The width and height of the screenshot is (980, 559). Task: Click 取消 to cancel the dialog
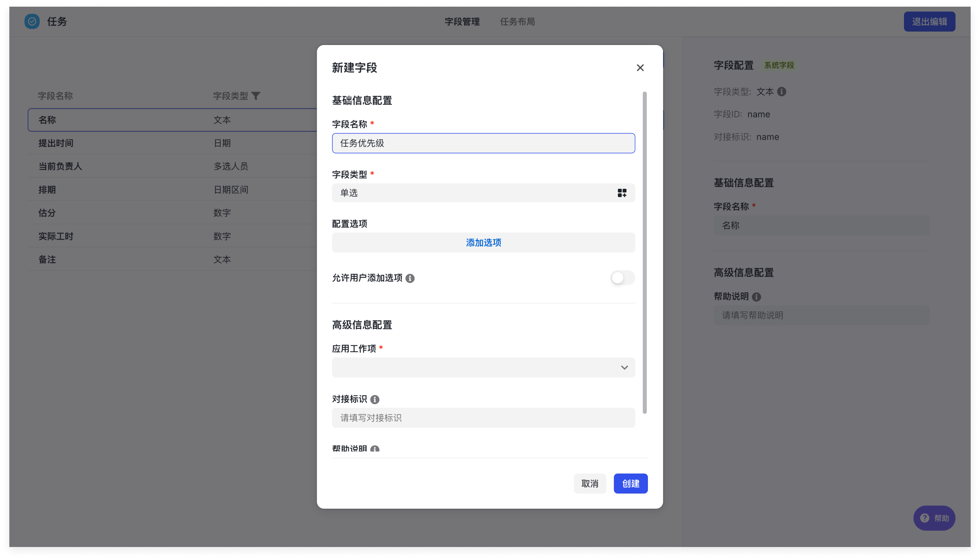click(x=590, y=483)
